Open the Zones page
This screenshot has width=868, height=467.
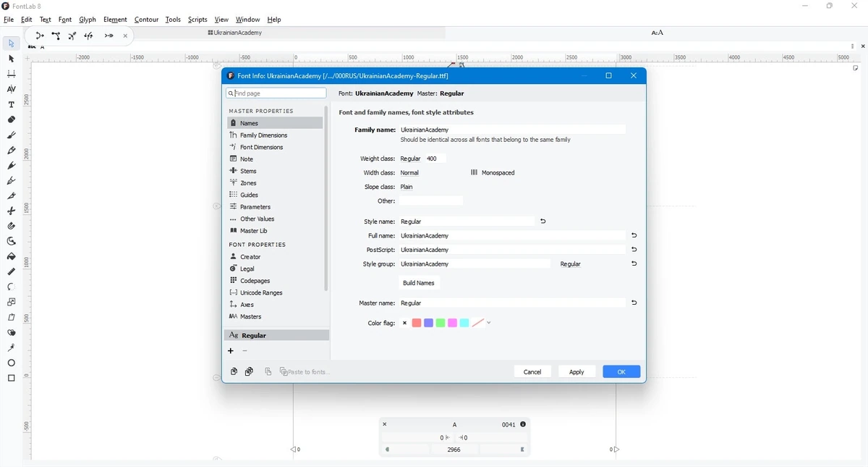[275, 183]
